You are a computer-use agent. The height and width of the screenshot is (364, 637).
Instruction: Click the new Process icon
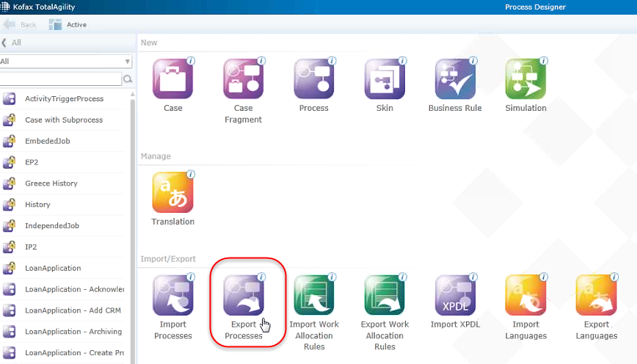(314, 79)
